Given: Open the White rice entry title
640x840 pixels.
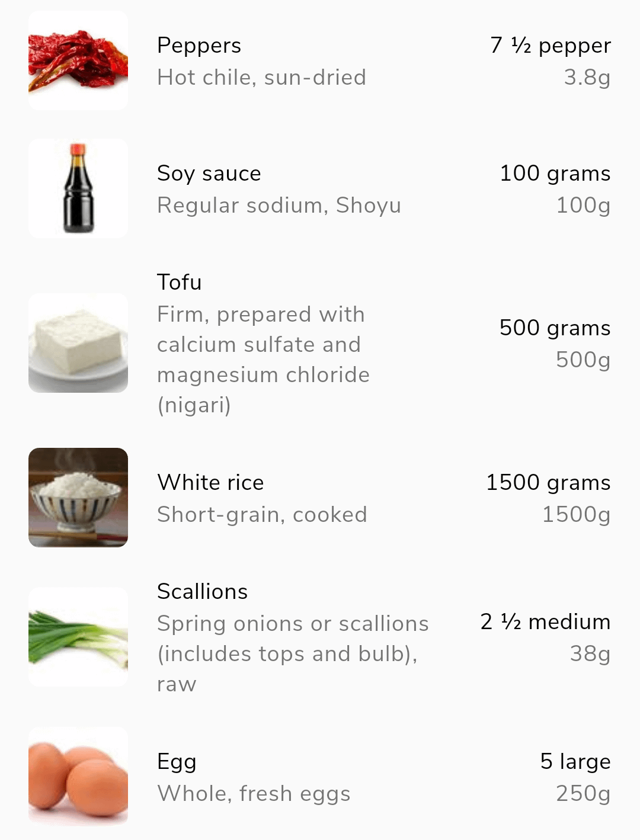Looking at the screenshot, I should pos(210,483).
